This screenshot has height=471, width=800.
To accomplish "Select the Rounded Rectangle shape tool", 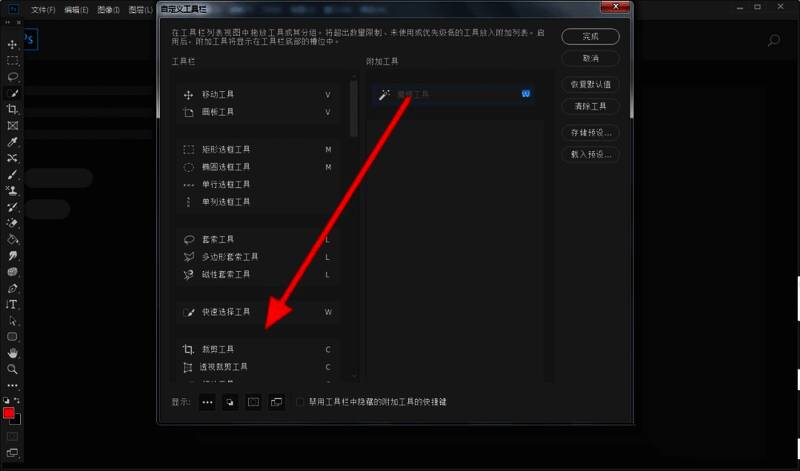I will 12,337.
